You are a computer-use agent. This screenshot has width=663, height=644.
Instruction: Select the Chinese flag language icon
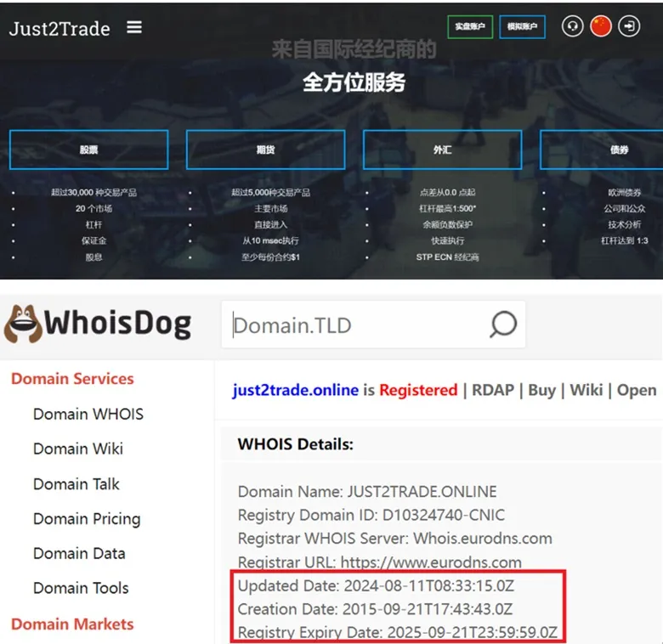[x=601, y=26]
